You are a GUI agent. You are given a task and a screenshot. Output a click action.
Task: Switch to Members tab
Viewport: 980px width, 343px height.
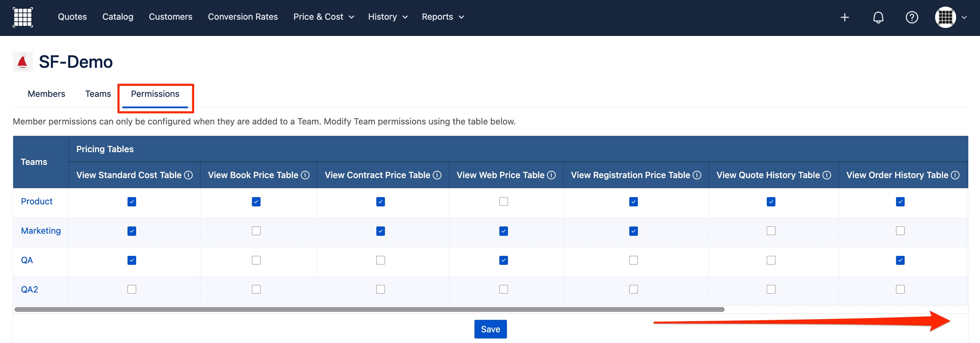click(46, 94)
